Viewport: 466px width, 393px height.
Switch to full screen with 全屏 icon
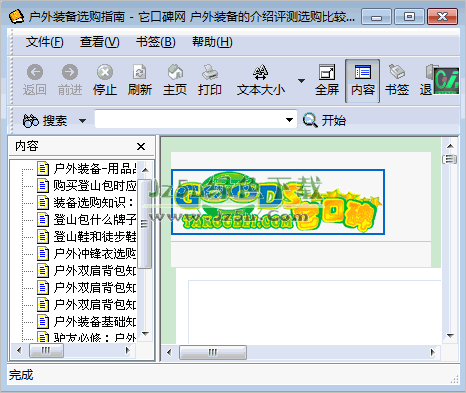pyautogui.click(x=327, y=80)
